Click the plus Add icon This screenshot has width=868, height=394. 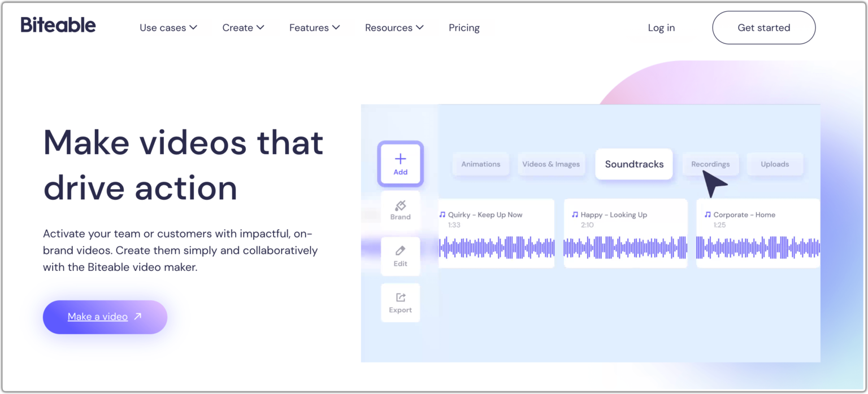[400, 159]
